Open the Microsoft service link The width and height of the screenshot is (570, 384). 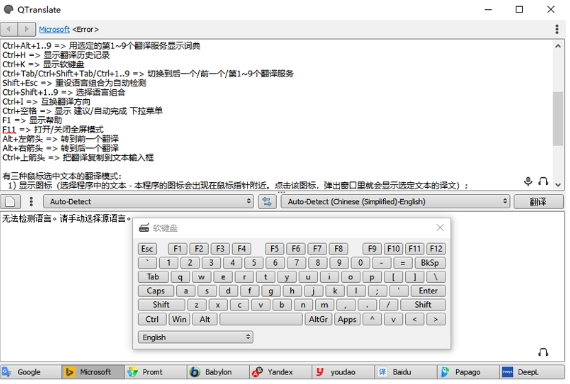(54, 29)
